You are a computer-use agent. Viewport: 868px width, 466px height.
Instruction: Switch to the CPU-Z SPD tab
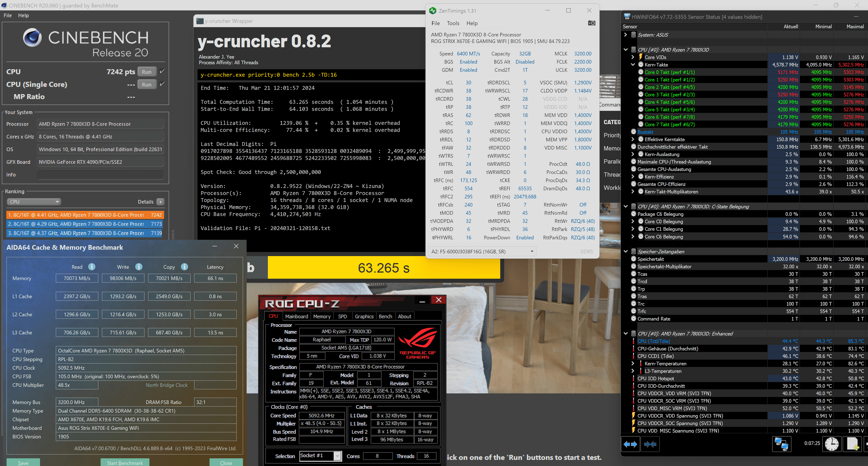[342, 316]
